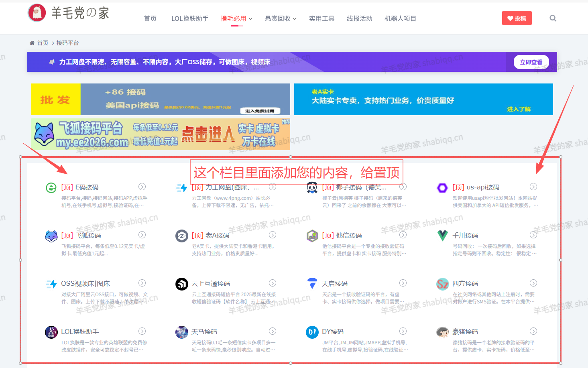The width and height of the screenshot is (588, 368).
Task: Open the search magnifier icon
Action: [x=553, y=18]
